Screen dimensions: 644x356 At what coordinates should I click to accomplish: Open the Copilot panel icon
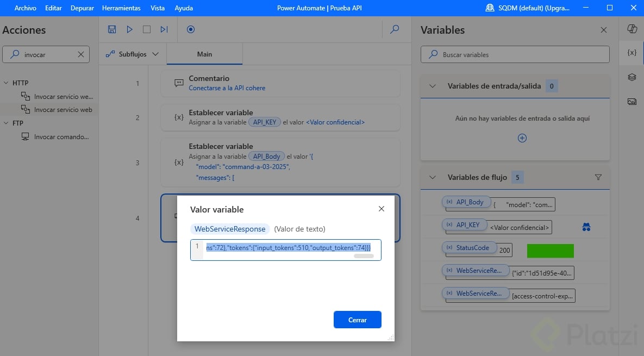tap(632, 29)
